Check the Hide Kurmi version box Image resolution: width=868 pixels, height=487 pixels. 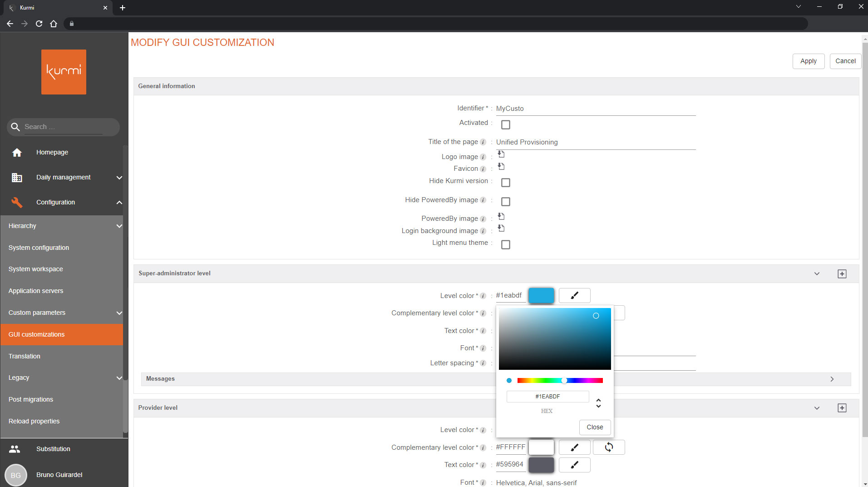(505, 183)
